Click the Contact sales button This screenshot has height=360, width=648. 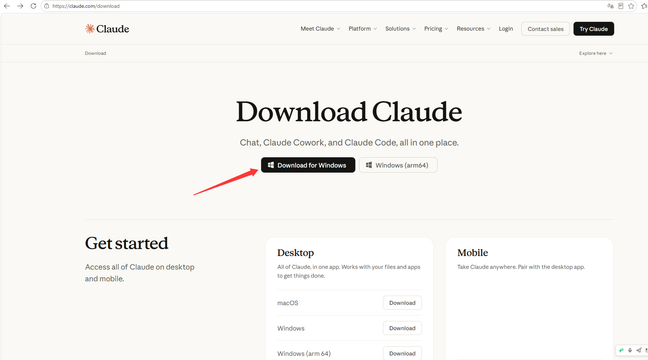point(546,29)
